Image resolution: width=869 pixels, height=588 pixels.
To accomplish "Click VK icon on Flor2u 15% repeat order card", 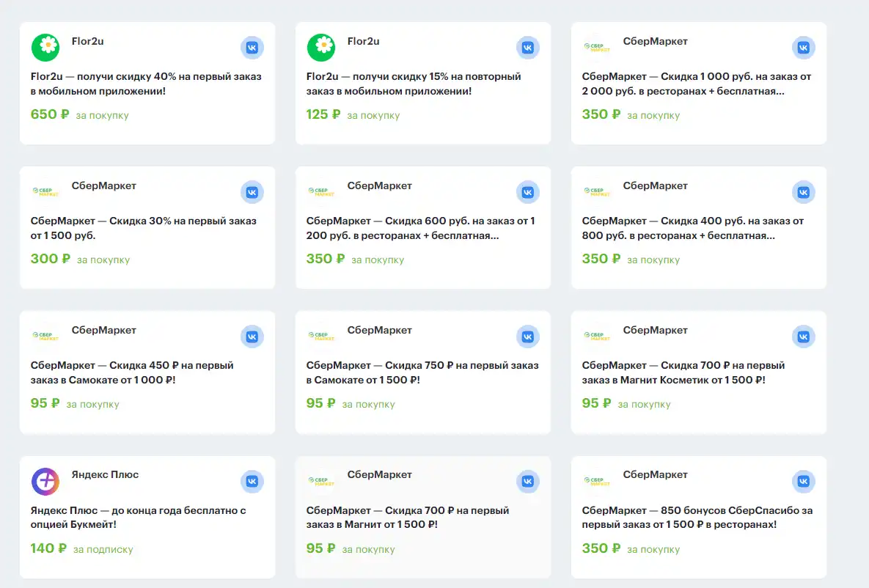I will tap(527, 48).
